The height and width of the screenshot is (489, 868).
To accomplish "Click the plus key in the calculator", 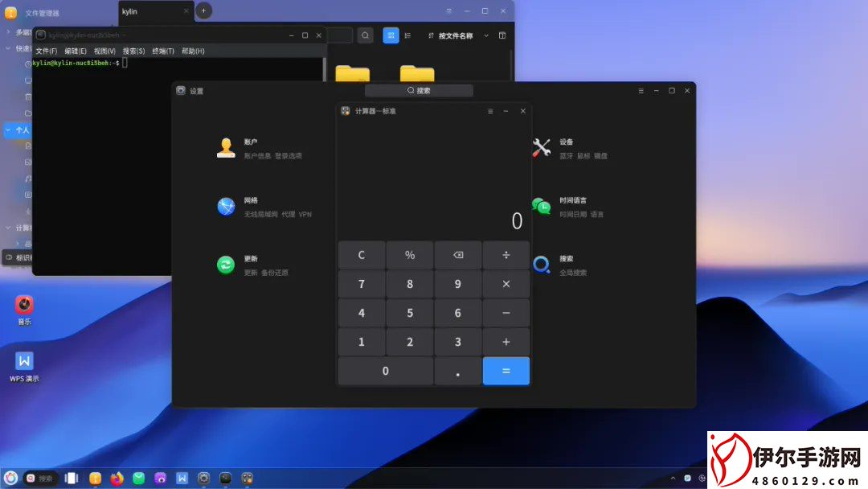I will pyautogui.click(x=506, y=342).
